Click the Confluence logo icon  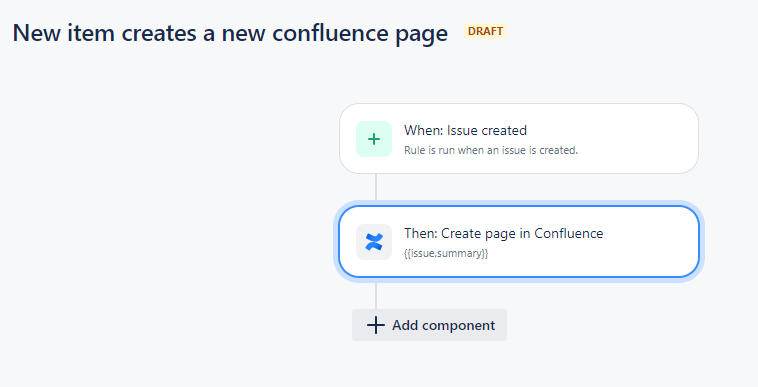[x=374, y=242]
